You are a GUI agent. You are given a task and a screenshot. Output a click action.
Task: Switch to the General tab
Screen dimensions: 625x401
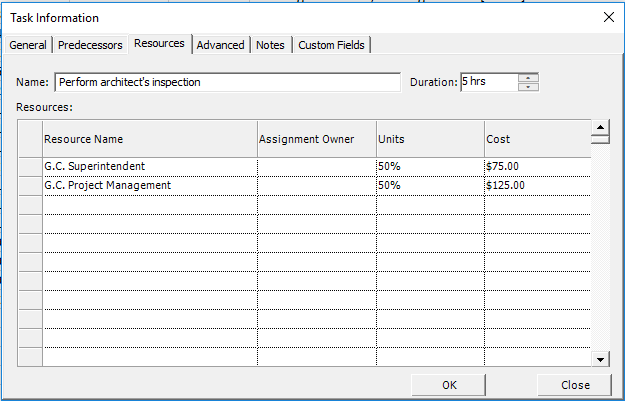tap(28, 45)
